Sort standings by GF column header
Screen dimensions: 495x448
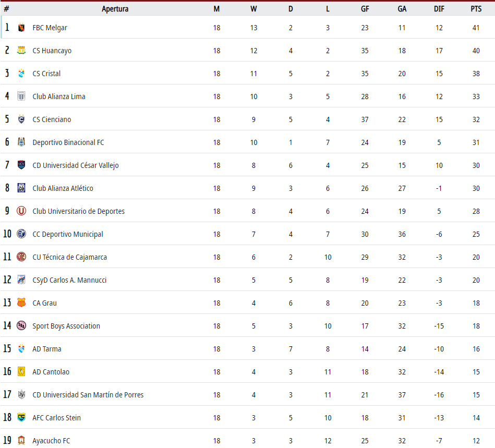(365, 9)
